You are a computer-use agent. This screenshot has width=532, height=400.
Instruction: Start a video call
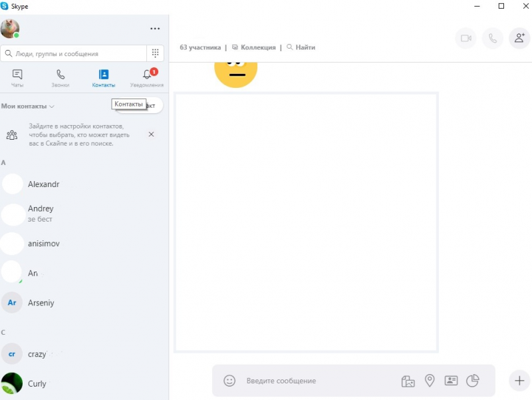(x=466, y=39)
